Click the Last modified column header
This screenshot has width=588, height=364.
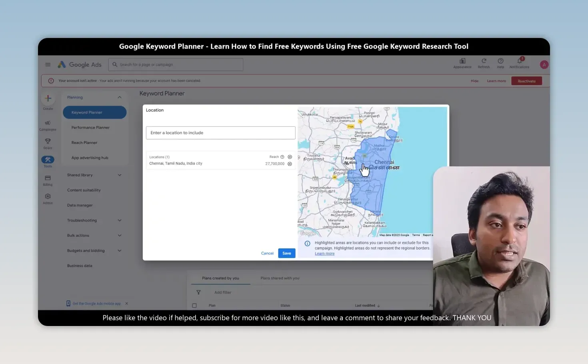[365, 306]
